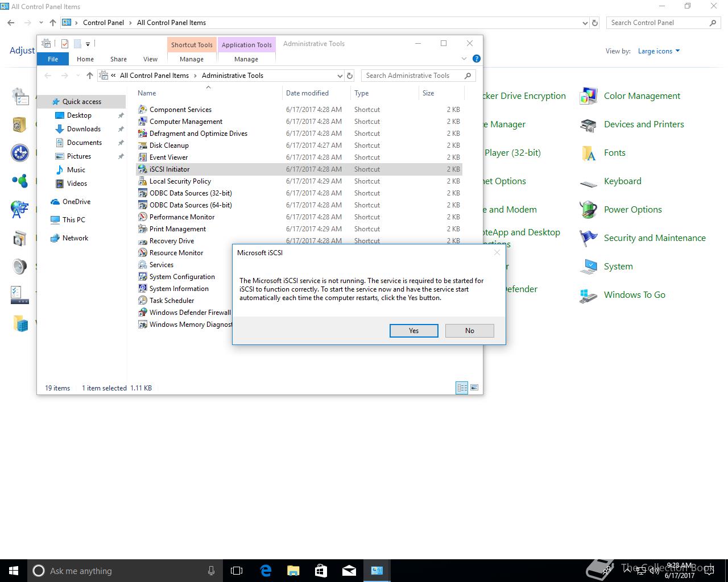Open the View by Large icons dropdown
The width and height of the screenshot is (728, 582).
pos(659,51)
